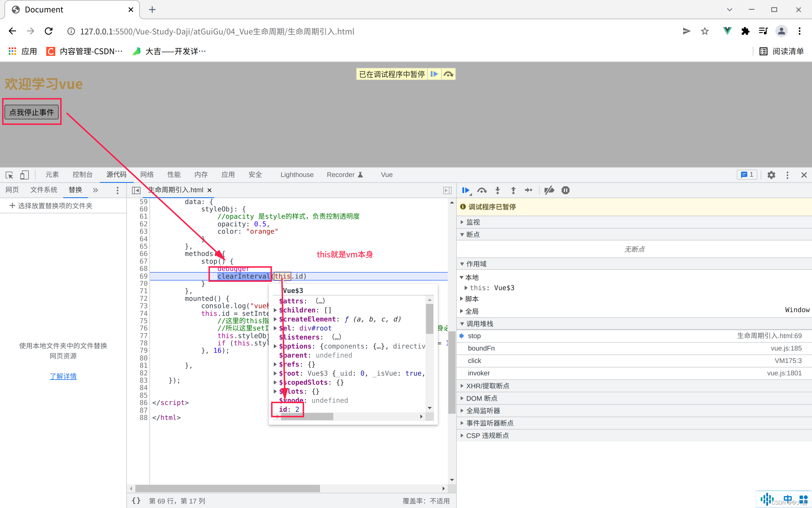Go back in browser history

(x=12, y=31)
